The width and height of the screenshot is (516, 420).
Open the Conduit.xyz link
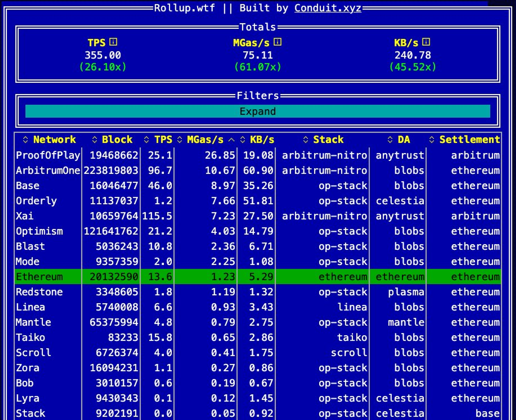tap(328, 8)
